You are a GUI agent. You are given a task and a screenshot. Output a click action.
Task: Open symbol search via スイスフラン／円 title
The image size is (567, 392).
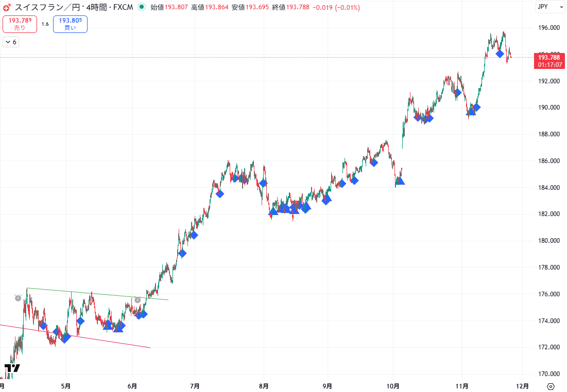pyautogui.click(x=46, y=8)
